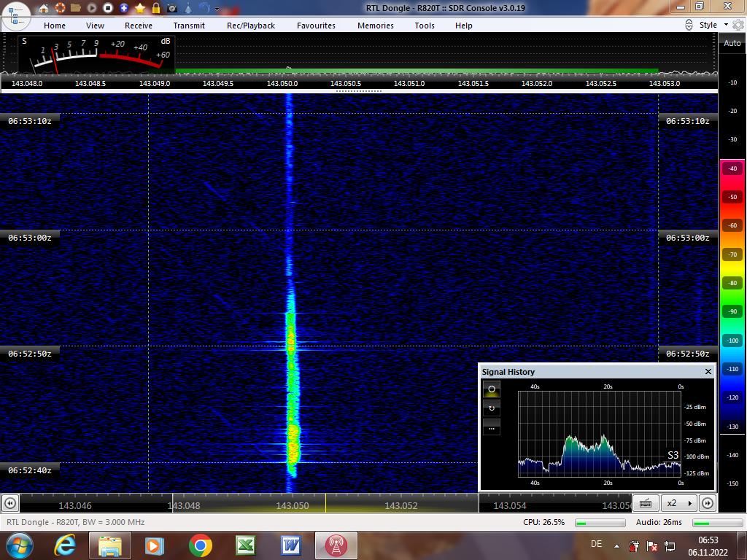Viewport: 747px width, 560px height.
Task: Click the CPU usage progress bar
Action: click(600, 523)
